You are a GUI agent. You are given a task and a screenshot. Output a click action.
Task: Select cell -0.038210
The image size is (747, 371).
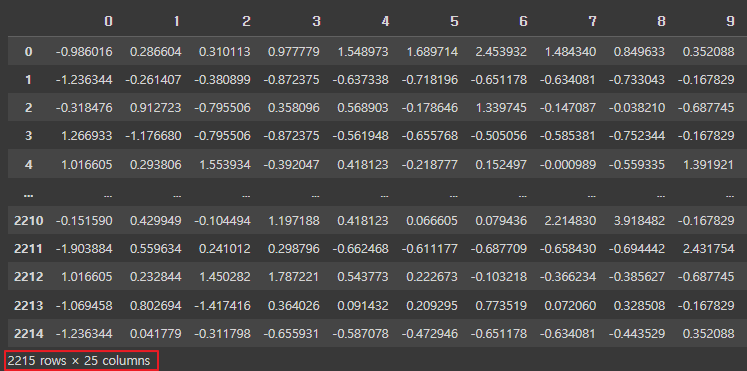click(636, 108)
